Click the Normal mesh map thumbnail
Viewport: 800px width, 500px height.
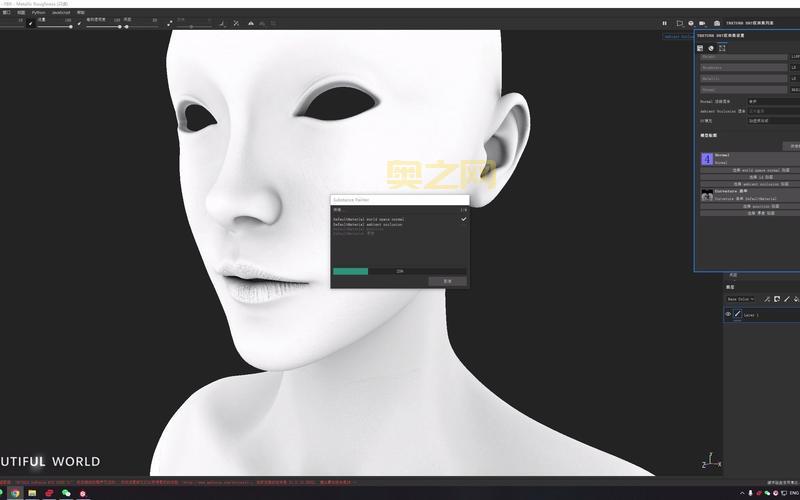[x=706, y=159]
